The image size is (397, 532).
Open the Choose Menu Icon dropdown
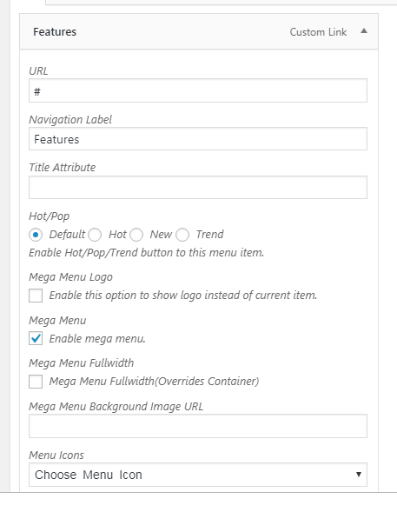(x=198, y=475)
